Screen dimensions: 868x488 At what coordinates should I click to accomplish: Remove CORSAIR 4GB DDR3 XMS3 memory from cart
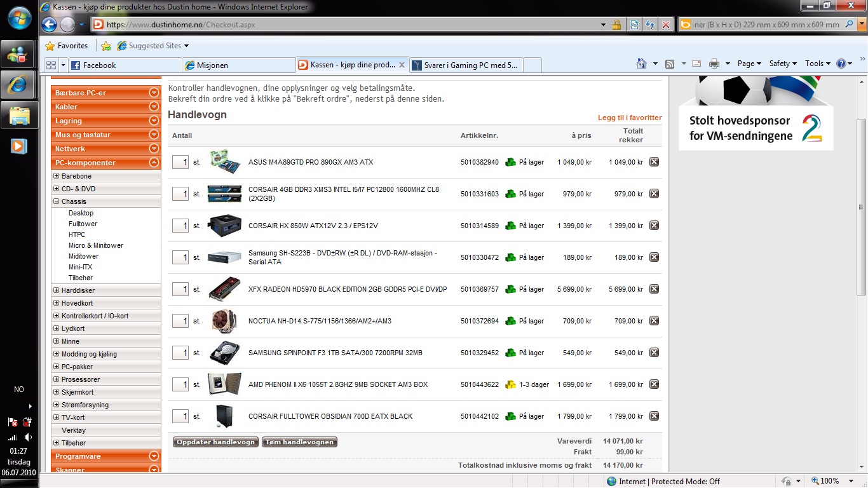tap(654, 194)
